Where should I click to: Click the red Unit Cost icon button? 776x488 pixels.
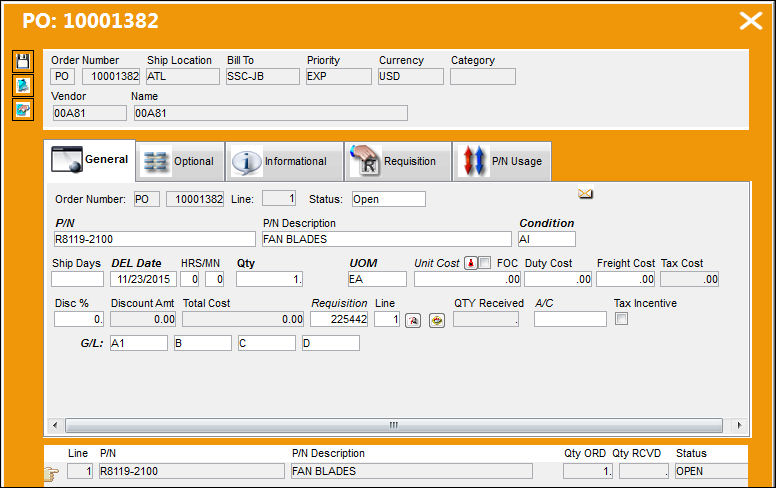tap(471, 263)
